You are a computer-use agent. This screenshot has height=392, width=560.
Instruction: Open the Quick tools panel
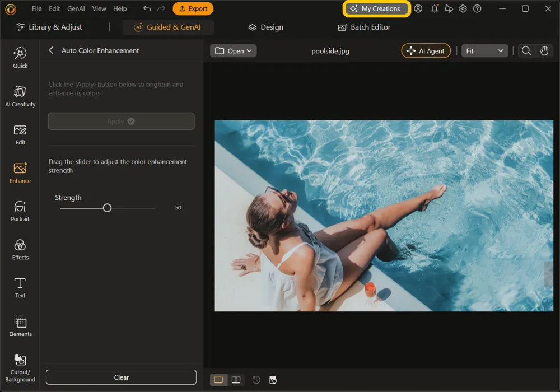click(x=20, y=58)
